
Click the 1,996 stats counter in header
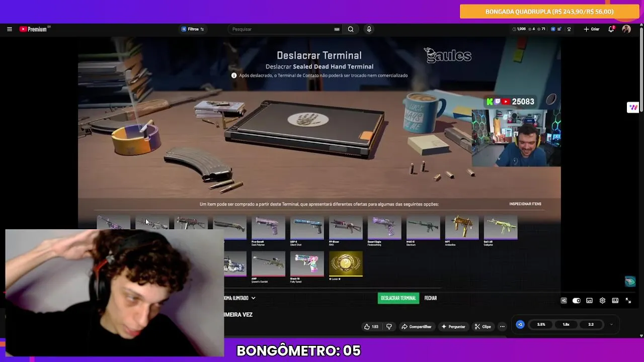pyautogui.click(x=519, y=29)
